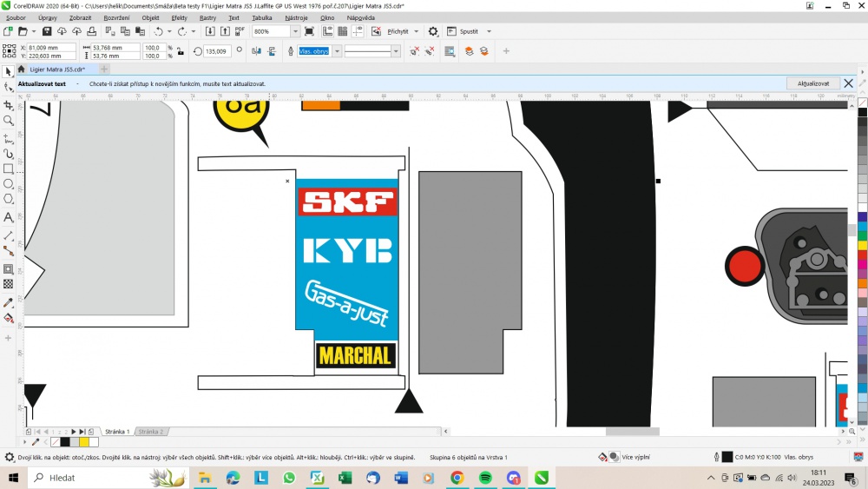Select the Connector tool
Image resolution: width=868 pixels, height=489 pixels.
pyautogui.click(x=9, y=251)
